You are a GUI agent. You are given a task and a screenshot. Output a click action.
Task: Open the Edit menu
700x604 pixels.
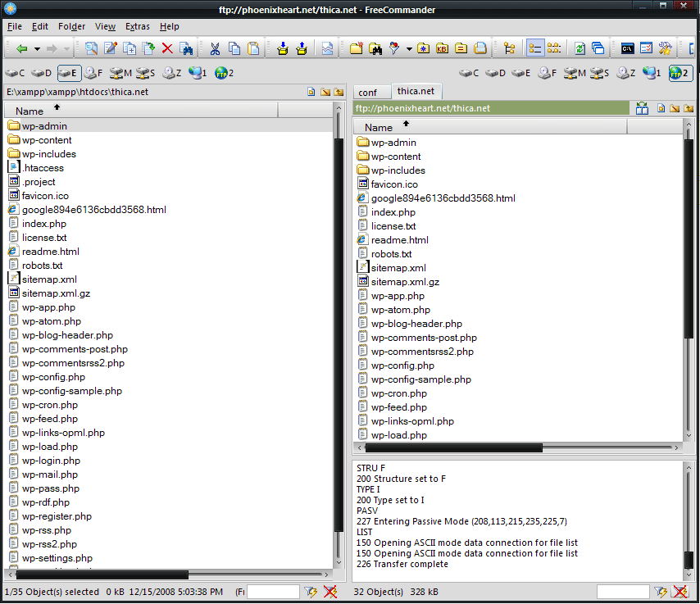coord(39,26)
